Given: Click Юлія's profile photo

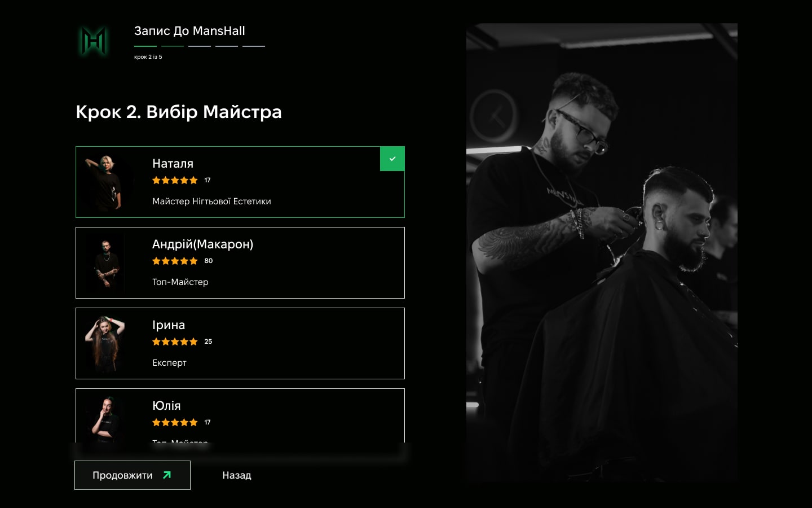Looking at the screenshot, I should coord(105,418).
